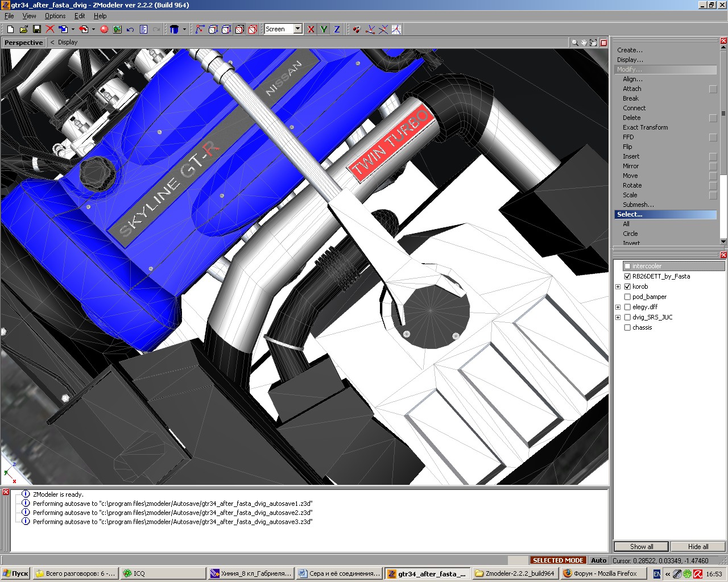The height and width of the screenshot is (582, 728).
Task: Open the Export icon dropdown arrow
Action: coord(93,29)
